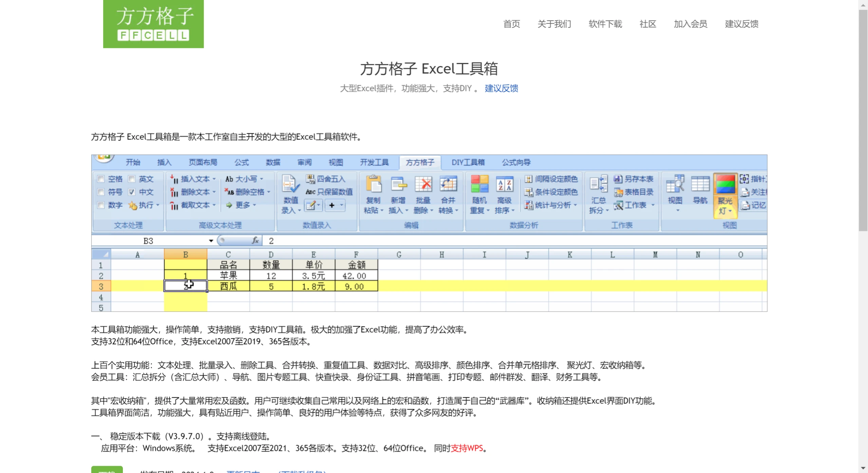Click the 软件下载 navigation link

tap(605, 24)
